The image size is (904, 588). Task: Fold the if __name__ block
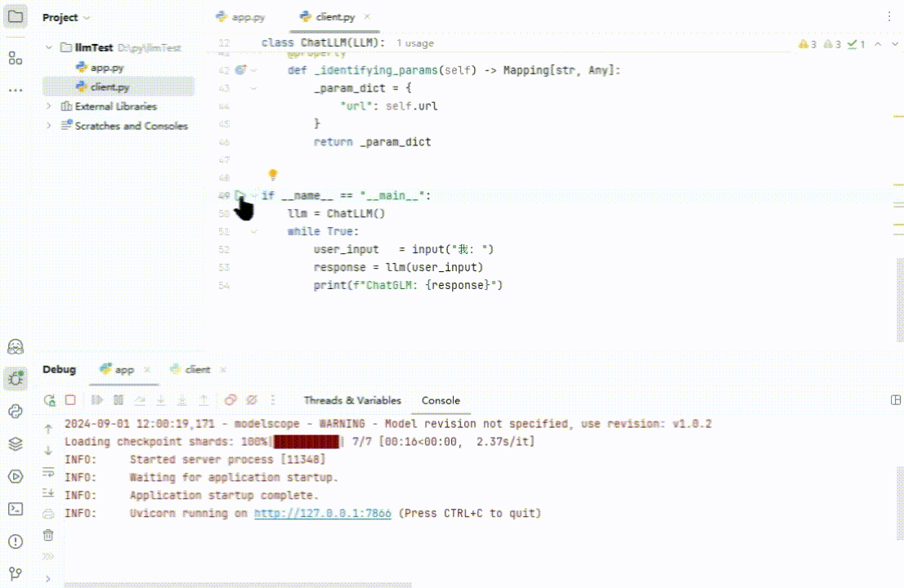tap(253, 195)
